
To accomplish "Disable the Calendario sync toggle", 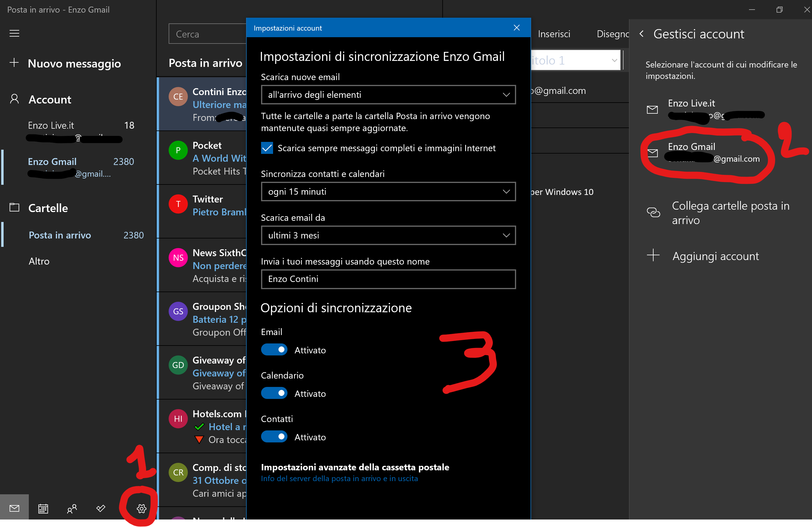I will [274, 393].
